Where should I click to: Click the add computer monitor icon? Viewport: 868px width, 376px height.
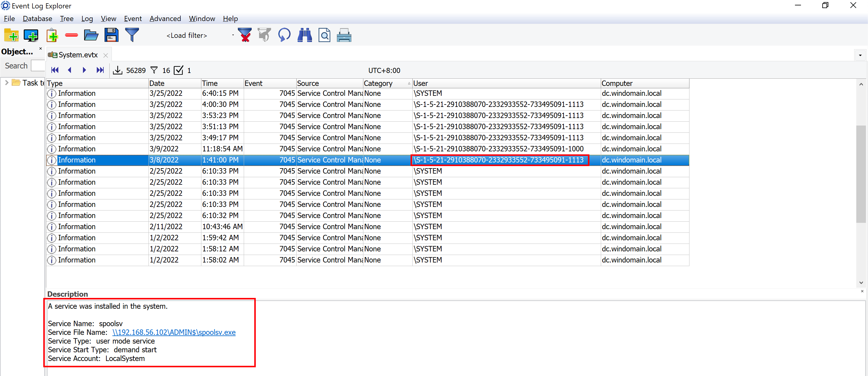coord(31,35)
